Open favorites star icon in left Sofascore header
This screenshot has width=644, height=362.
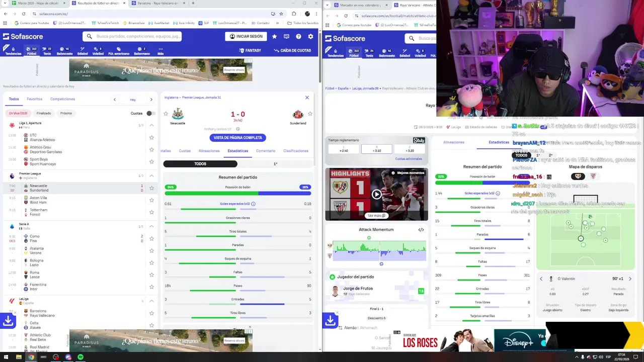(x=274, y=36)
